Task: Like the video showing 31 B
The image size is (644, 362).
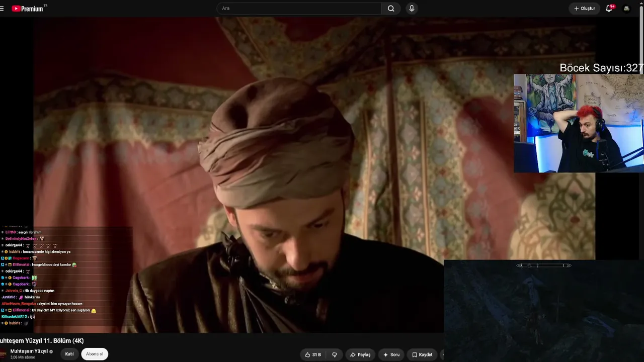Action: click(312, 354)
